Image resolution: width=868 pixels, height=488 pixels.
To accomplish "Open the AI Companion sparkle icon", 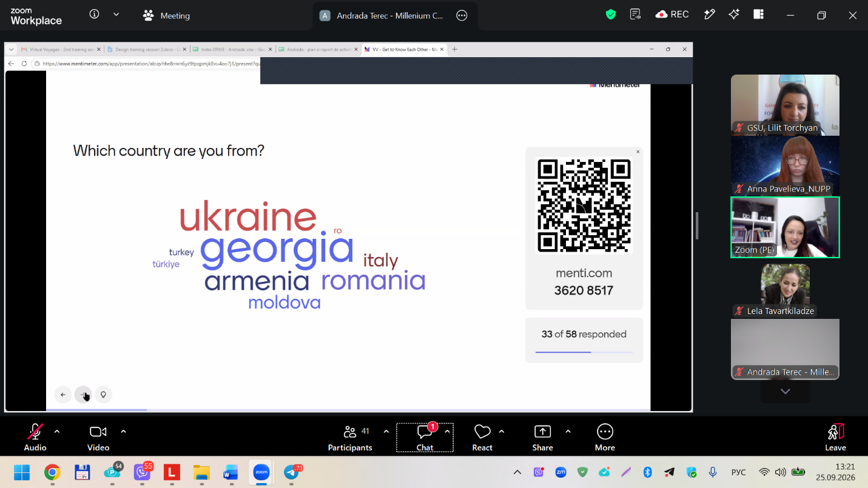I will pos(734,15).
